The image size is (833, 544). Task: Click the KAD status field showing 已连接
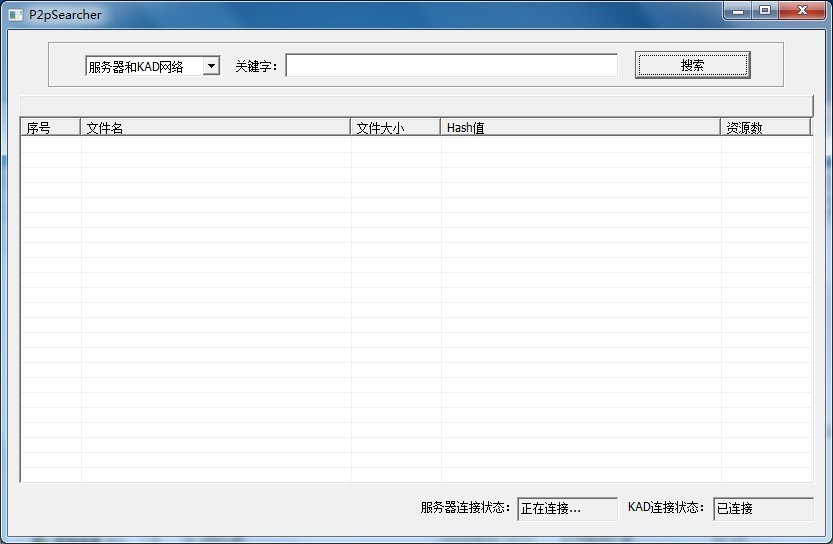pyautogui.click(x=763, y=508)
